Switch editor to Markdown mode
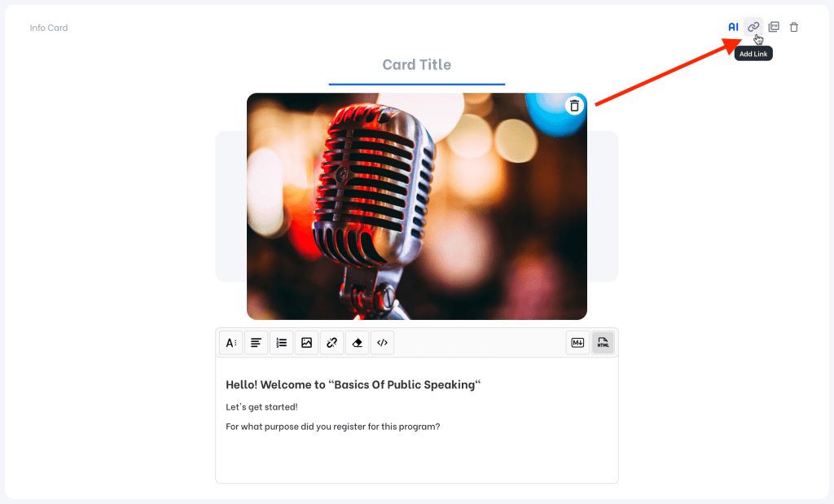The width and height of the screenshot is (834, 504). (x=578, y=343)
